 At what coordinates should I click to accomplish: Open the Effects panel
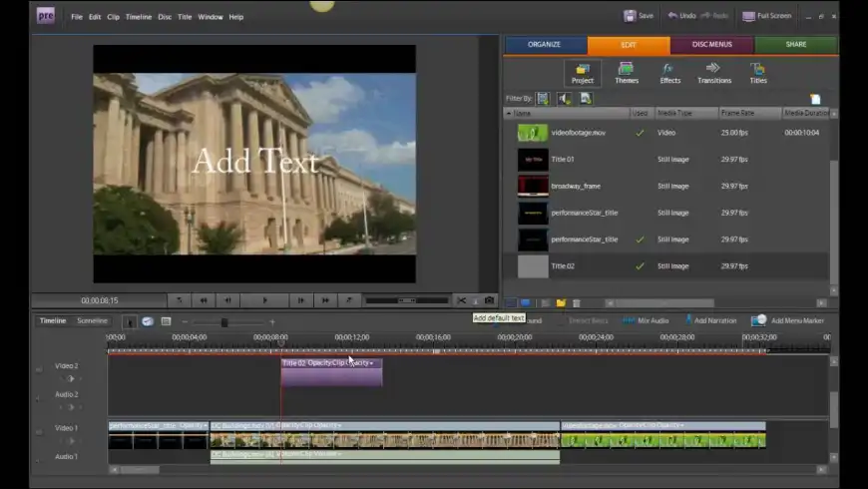(669, 73)
